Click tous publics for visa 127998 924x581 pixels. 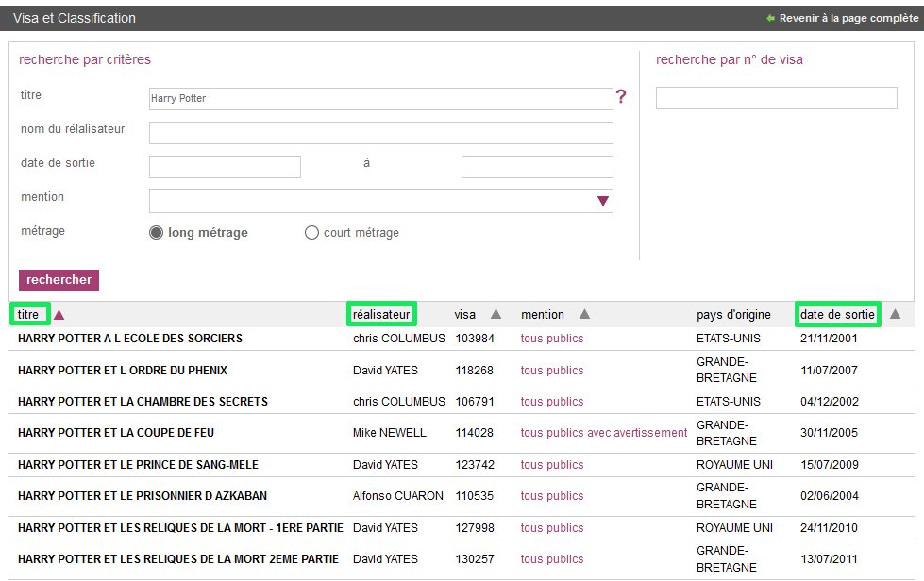[551, 528]
